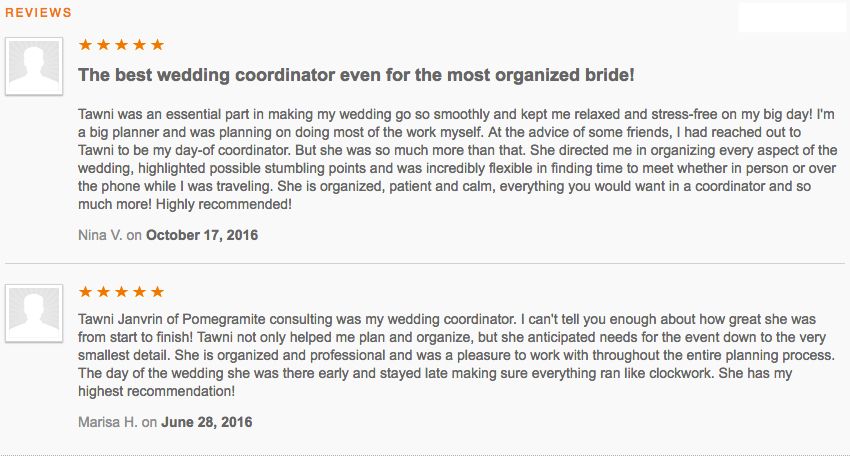The height and width of the screenshot is (457, 850).
Task: Click Marisa H.'s profile avatar placeholder
Action: (x=34, y=313)
